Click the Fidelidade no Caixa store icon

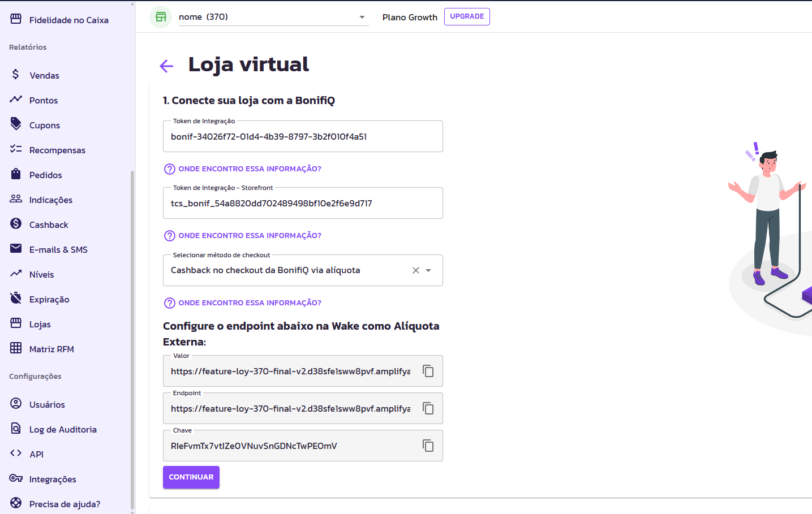coord(16,19)
